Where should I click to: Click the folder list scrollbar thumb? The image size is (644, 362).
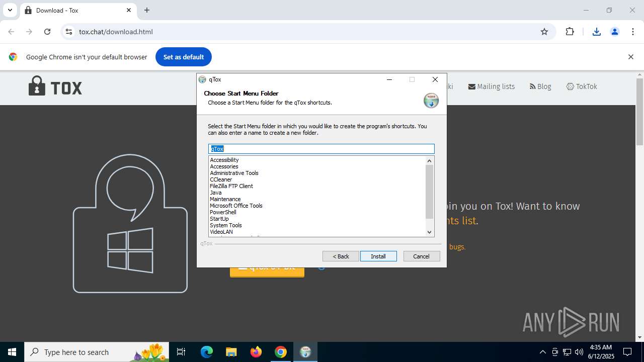[430, 192]
